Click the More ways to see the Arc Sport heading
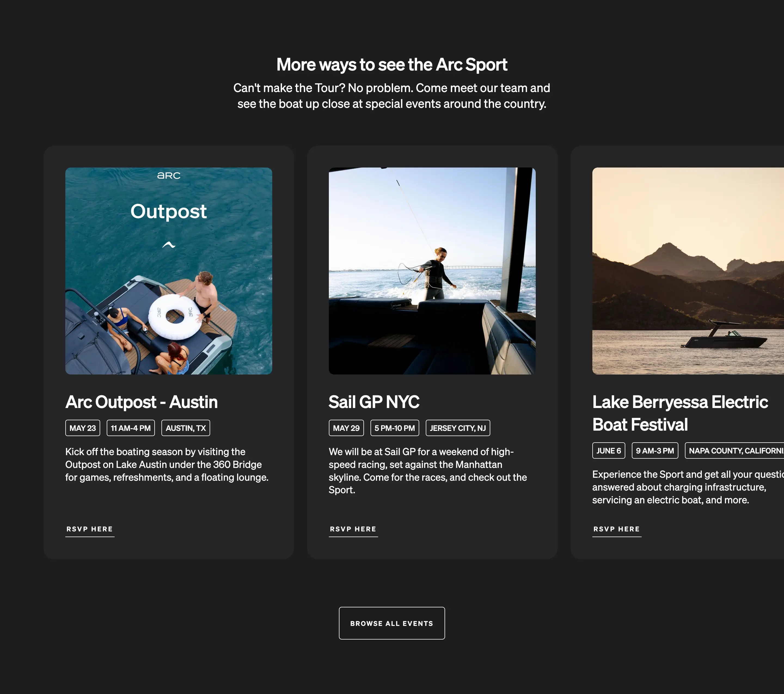This screenshot has height=694, width=784. [392, 65]
